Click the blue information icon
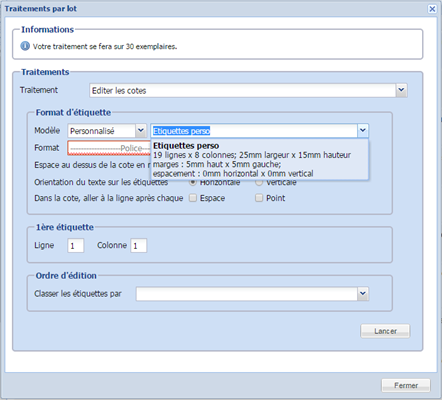Screen dimensions: 443x401 [25, 46]
